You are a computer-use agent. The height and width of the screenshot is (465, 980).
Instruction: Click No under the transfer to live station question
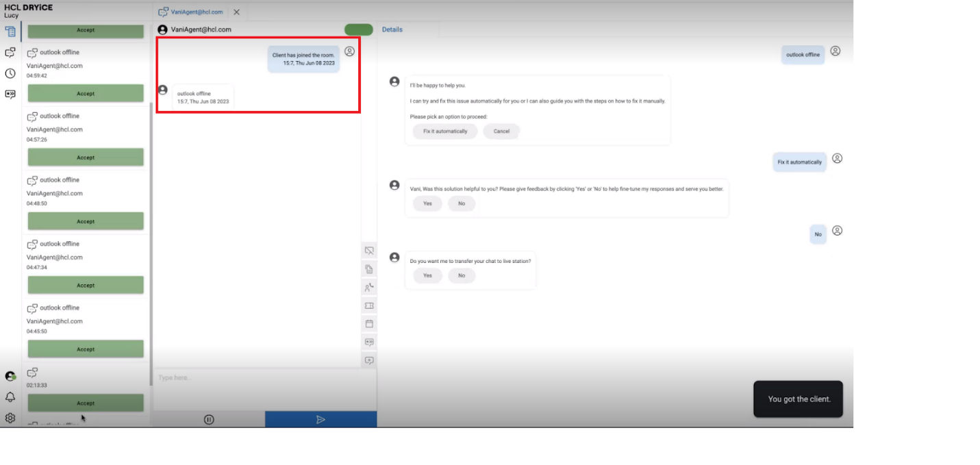(x=462, y=275)
